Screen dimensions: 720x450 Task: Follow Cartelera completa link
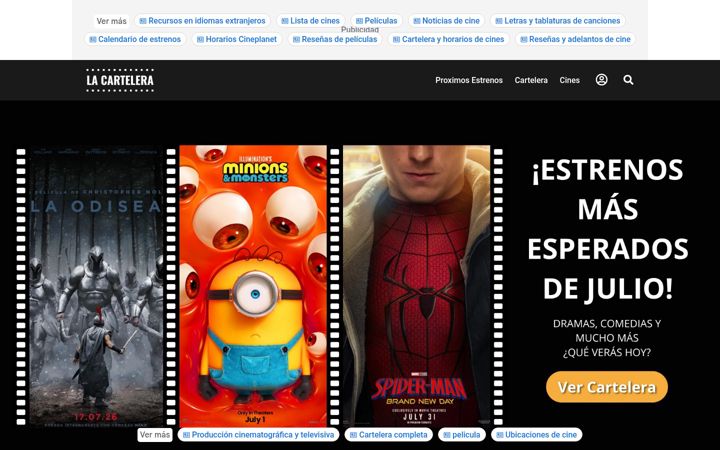click(388, 434)
